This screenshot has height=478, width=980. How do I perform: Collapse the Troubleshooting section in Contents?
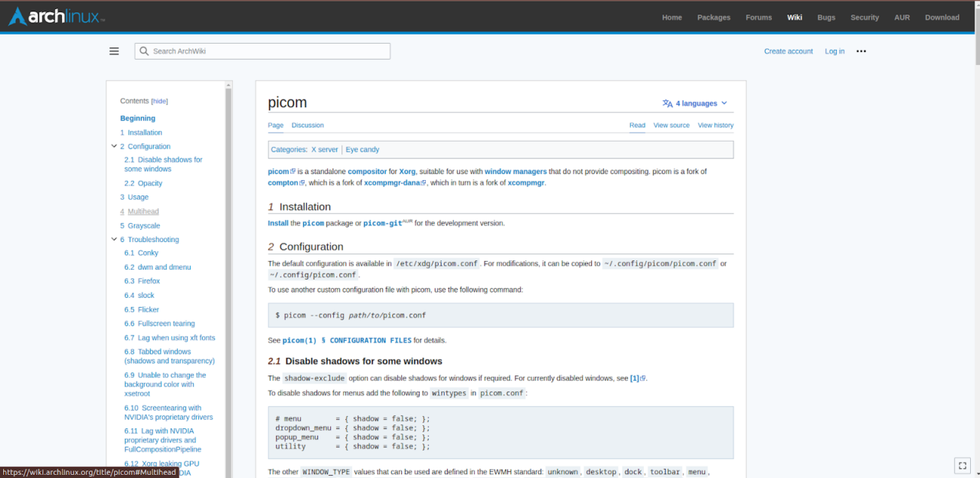pos(113,239)
